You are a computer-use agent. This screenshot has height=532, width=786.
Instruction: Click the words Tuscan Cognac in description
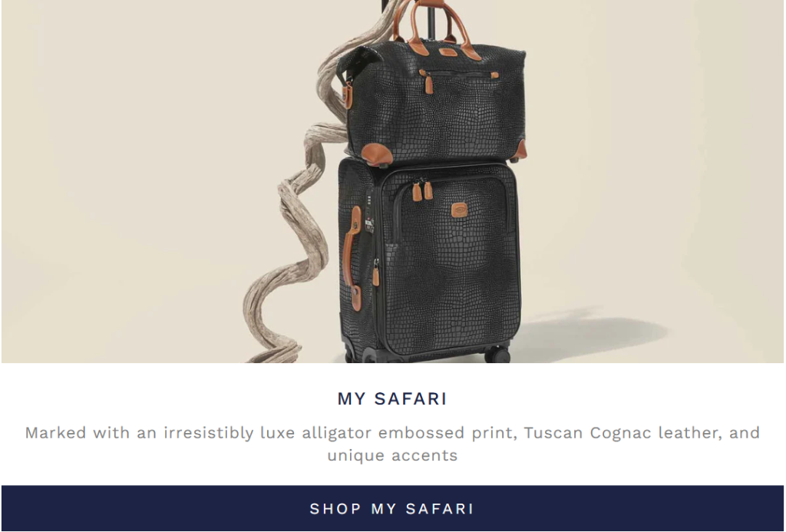click(587, 433)
